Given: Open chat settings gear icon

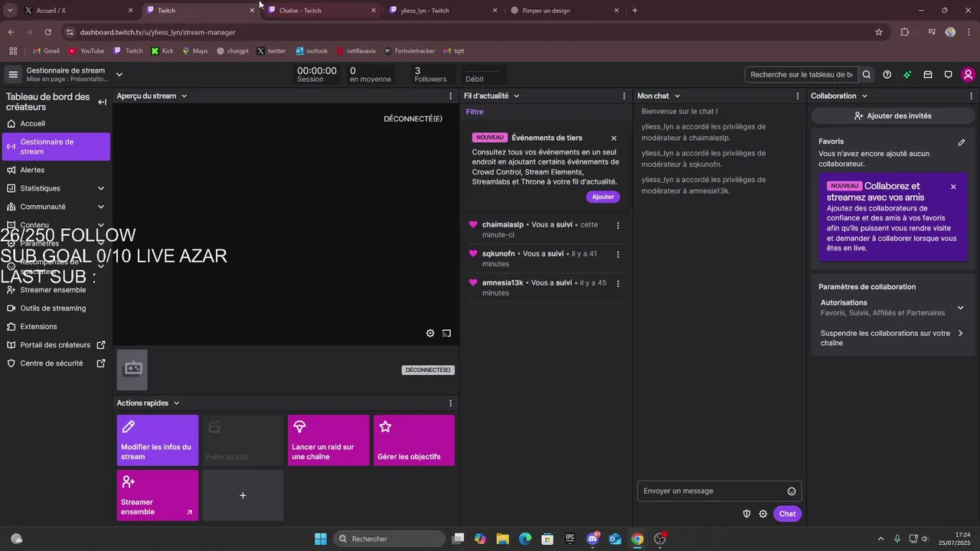Looking at the screenshot, I should [763, 514].
